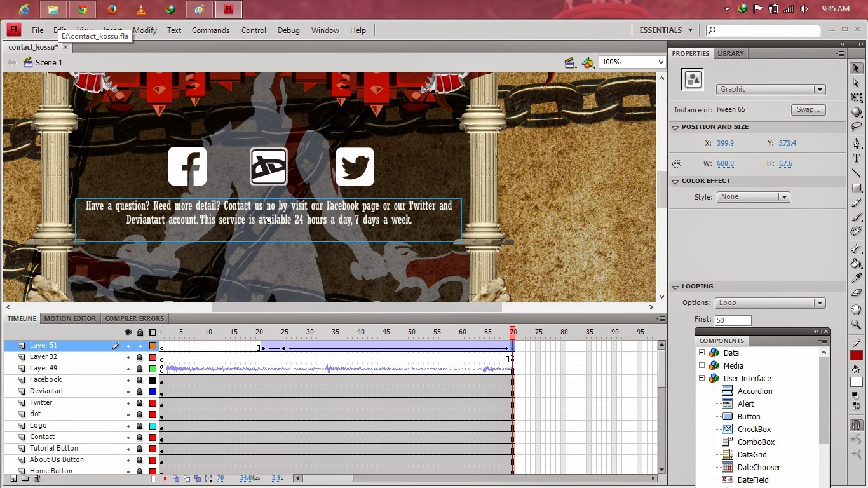
Task: Select the Pencil tool
Action: coord(857,202)
